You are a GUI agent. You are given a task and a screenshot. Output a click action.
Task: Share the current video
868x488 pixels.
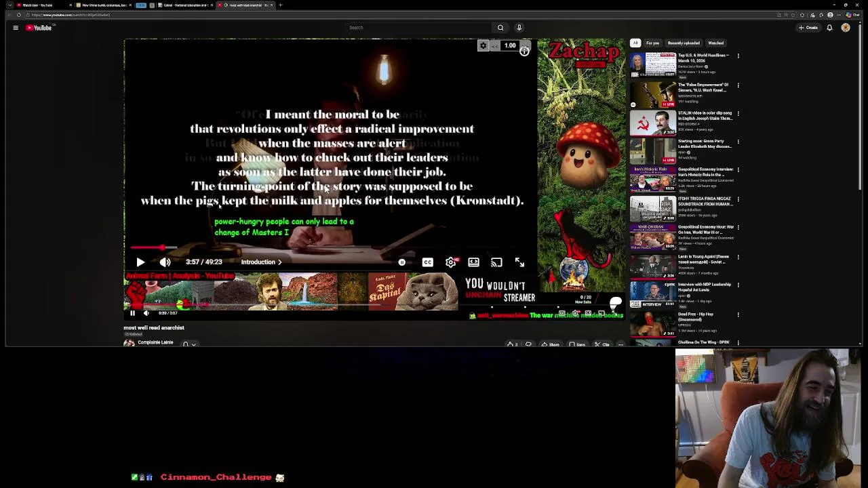click(x=551, y=344)
